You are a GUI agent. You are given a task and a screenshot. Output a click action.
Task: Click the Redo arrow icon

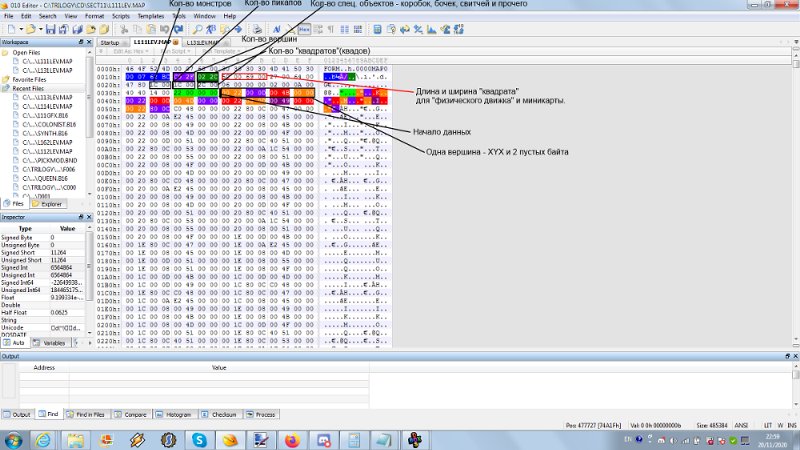click(x=178, y=30)
